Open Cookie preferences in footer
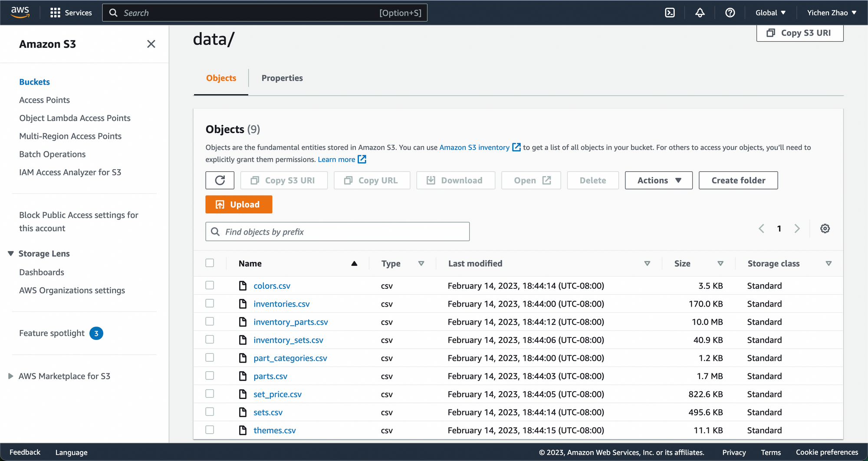This screenshot has height=461, width=868. point(827,452)
